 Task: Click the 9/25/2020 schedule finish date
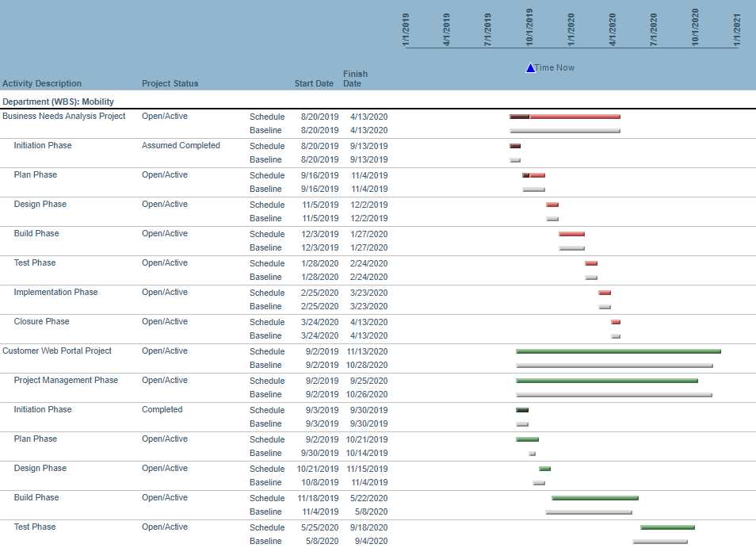368,381
